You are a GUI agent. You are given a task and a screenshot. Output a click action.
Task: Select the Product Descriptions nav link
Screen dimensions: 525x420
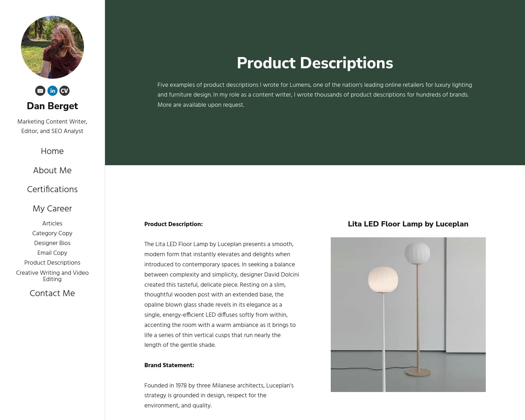click(x=52, y=263)
